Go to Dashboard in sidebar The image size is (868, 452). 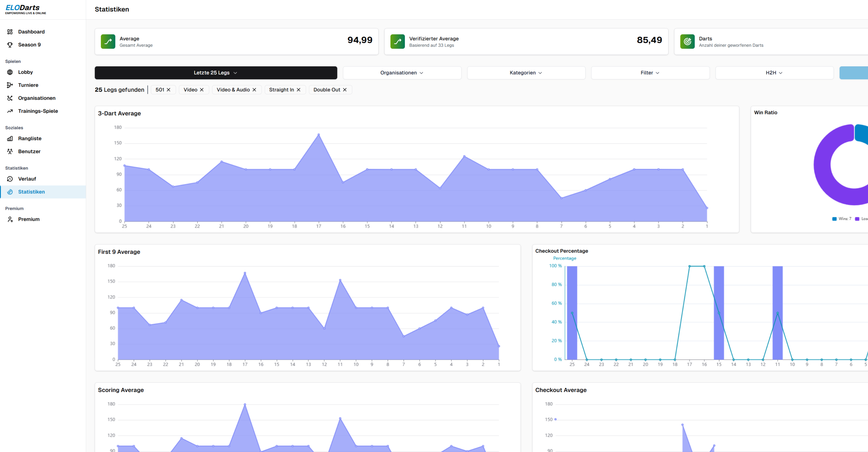pos(43,32)
